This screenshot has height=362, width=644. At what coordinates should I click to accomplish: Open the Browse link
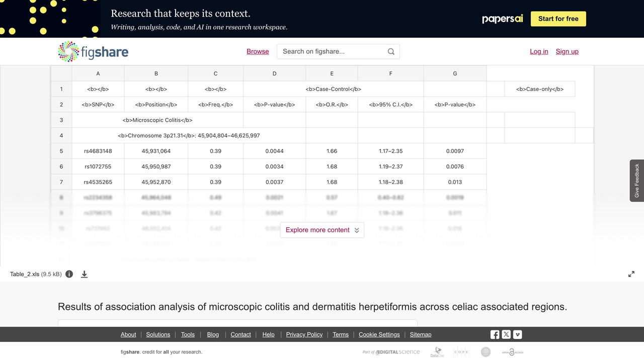[x=258, y=51]
